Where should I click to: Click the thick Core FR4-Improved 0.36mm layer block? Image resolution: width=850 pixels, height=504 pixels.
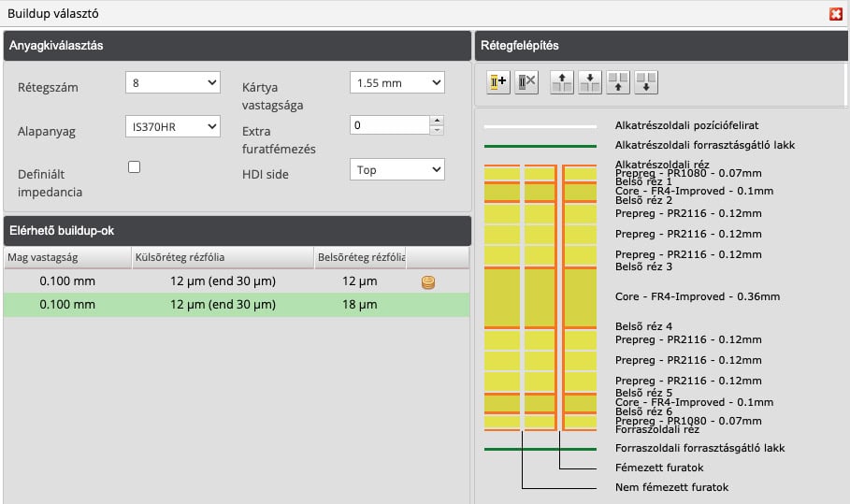click(504, 296)
